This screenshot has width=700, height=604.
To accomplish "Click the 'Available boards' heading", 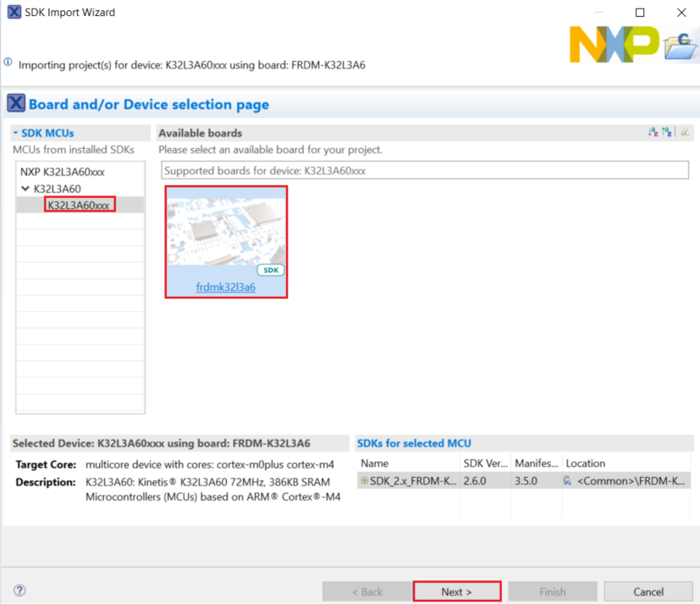I will (x=200, y=133).
